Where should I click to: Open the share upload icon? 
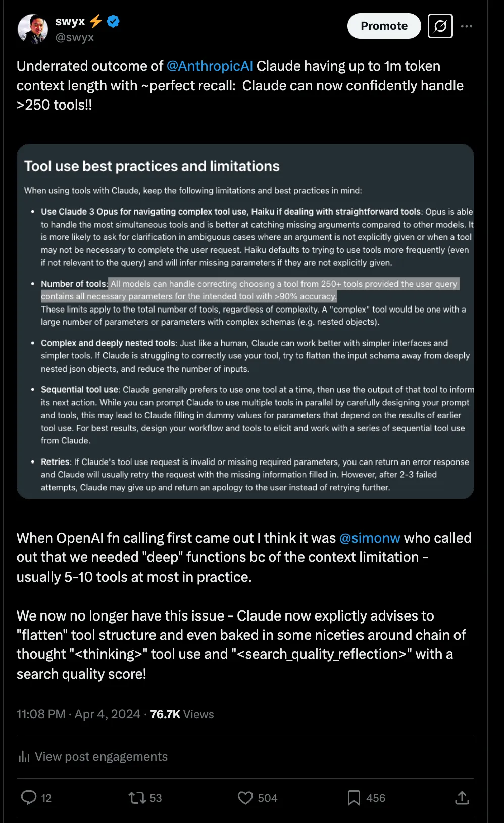click(x=462, y=797)
